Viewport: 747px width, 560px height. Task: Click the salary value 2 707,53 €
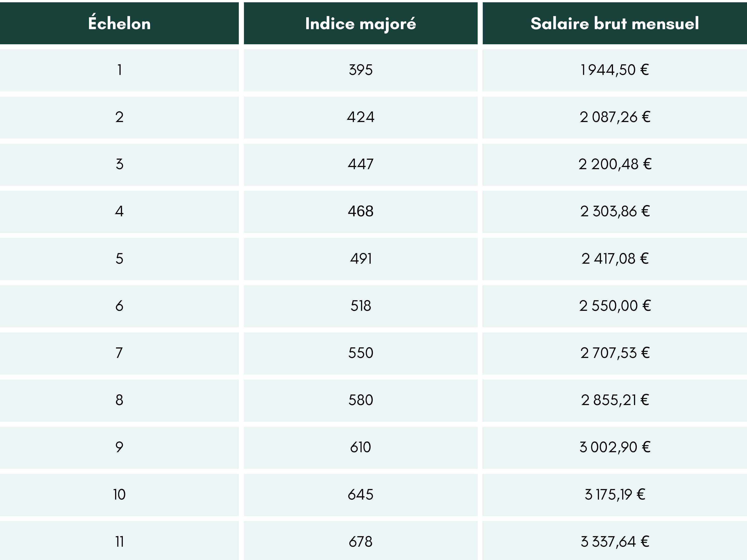click(x=614, y=353)
